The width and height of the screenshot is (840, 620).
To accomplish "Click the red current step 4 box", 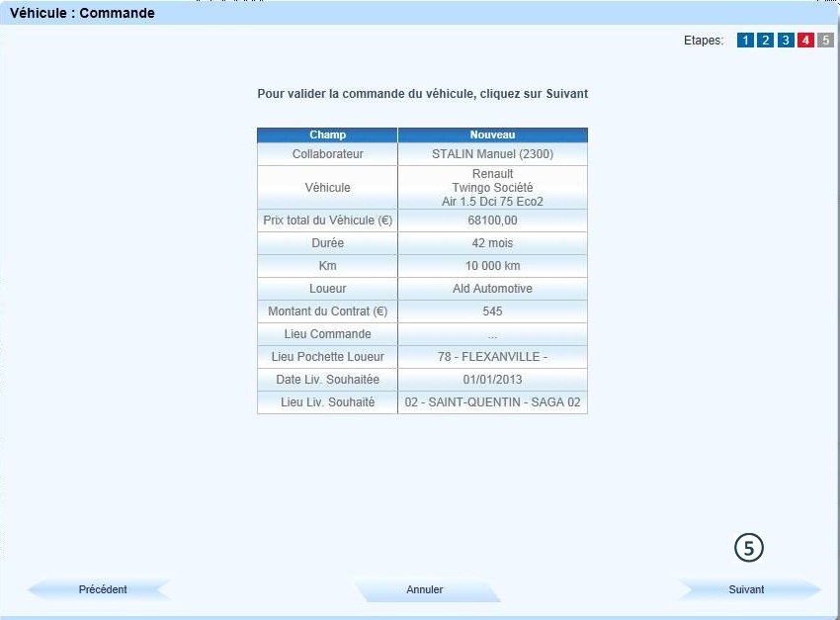I will click(x=806, y=41).
